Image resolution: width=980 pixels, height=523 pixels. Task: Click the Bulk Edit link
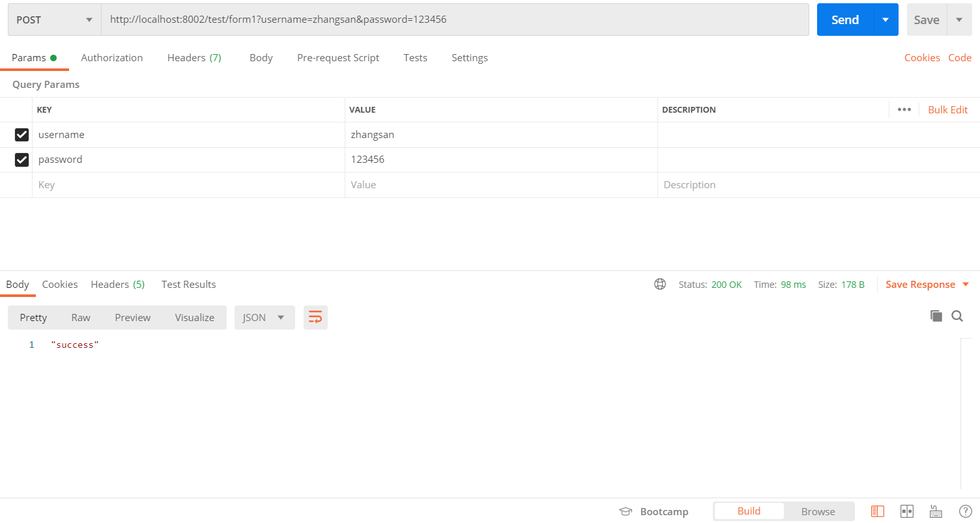pyautogui.click(x=947, y=109)
